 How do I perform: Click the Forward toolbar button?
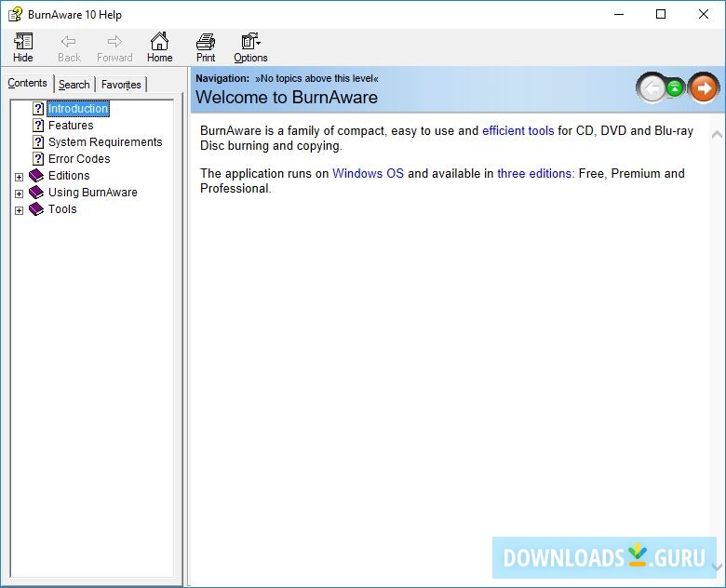114,47
